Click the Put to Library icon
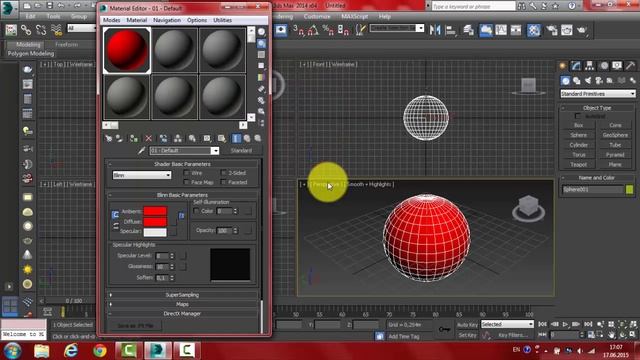This screenshot has height=360, width=640. coord(192,138)
